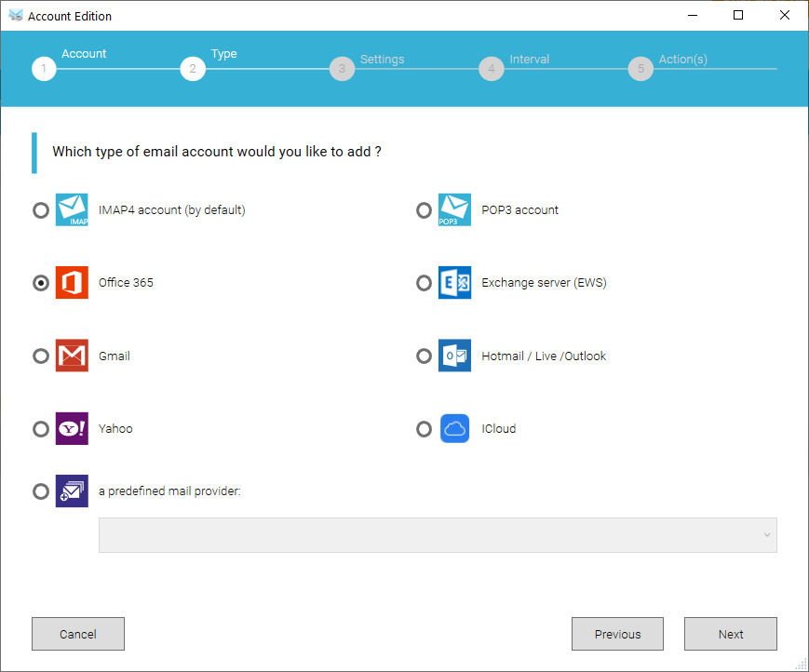809x672 pixels.
Task: Click the 'Exchange server (EWS)' label
Action: pyautogui.click(x=544, y=283)
